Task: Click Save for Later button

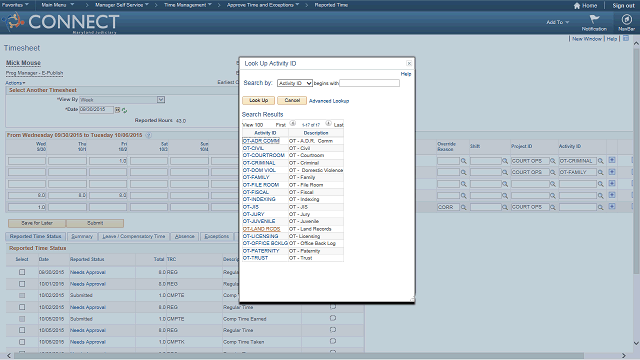Action: (37, 223)
